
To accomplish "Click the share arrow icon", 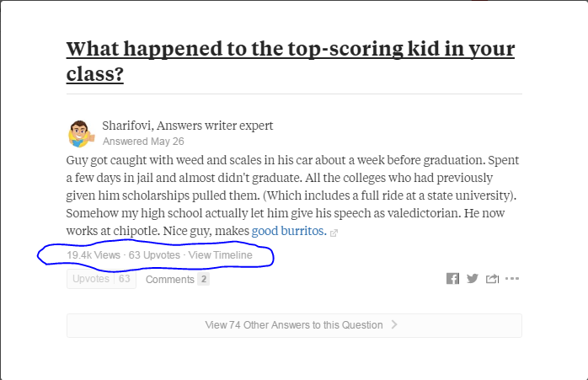I will 492,279.
